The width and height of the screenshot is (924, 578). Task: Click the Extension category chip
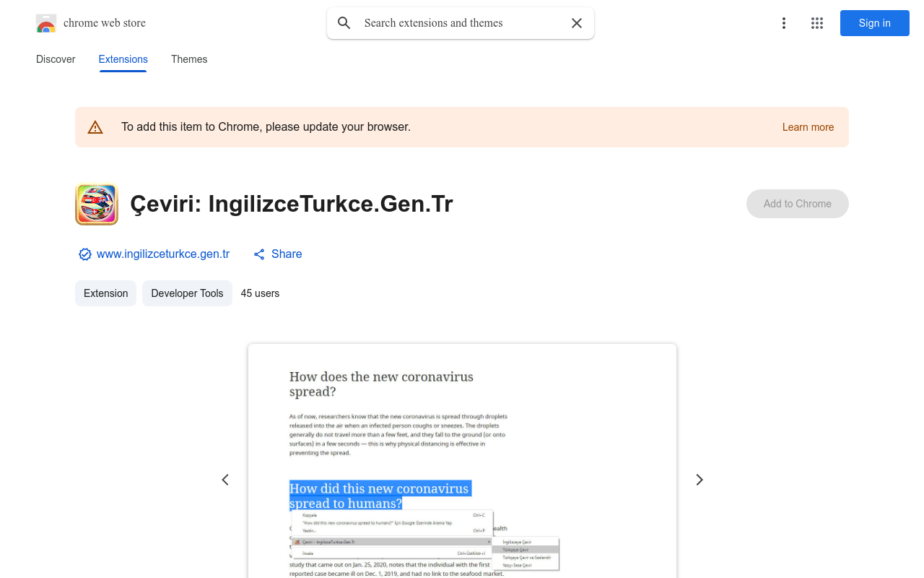point(105,293)
